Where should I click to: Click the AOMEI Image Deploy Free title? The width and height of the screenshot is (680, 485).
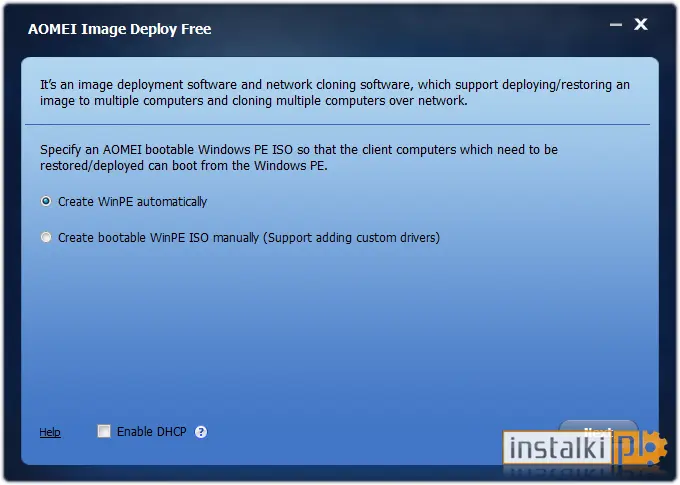[x=120, y=29]
